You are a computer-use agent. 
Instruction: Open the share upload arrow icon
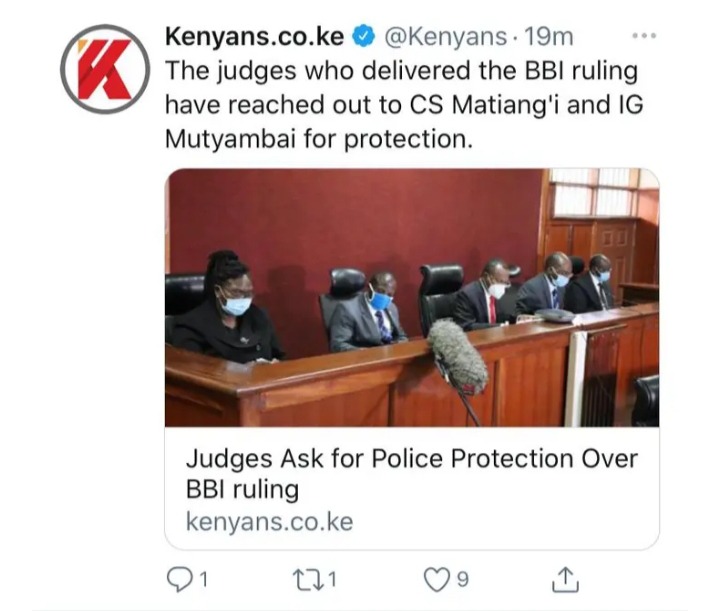point(565,579)
